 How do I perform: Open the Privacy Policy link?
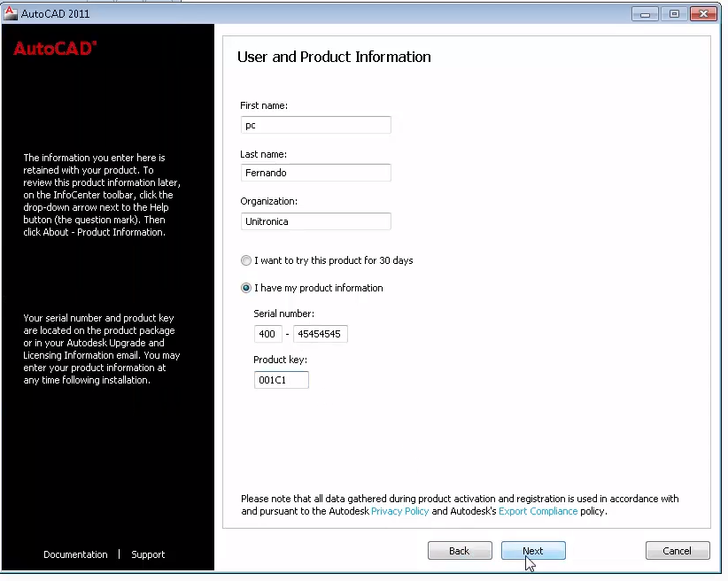(399, 511)
